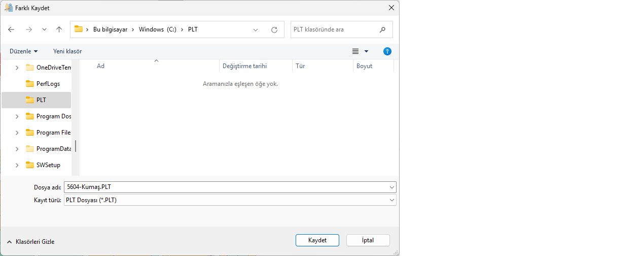
Task: Click Yeni klasör to create folder
Action: [67, 51]
